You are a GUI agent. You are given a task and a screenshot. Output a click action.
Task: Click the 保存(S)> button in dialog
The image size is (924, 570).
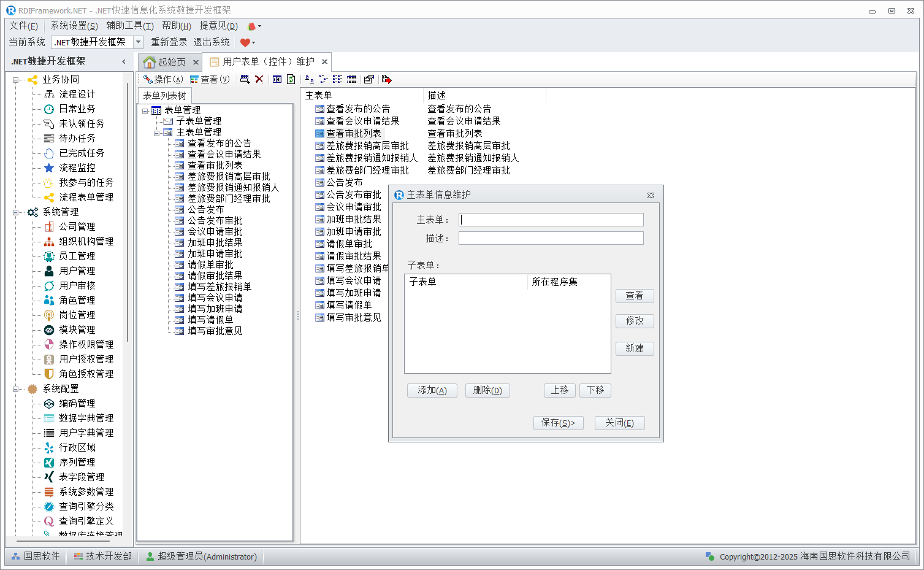click(558, 423)
